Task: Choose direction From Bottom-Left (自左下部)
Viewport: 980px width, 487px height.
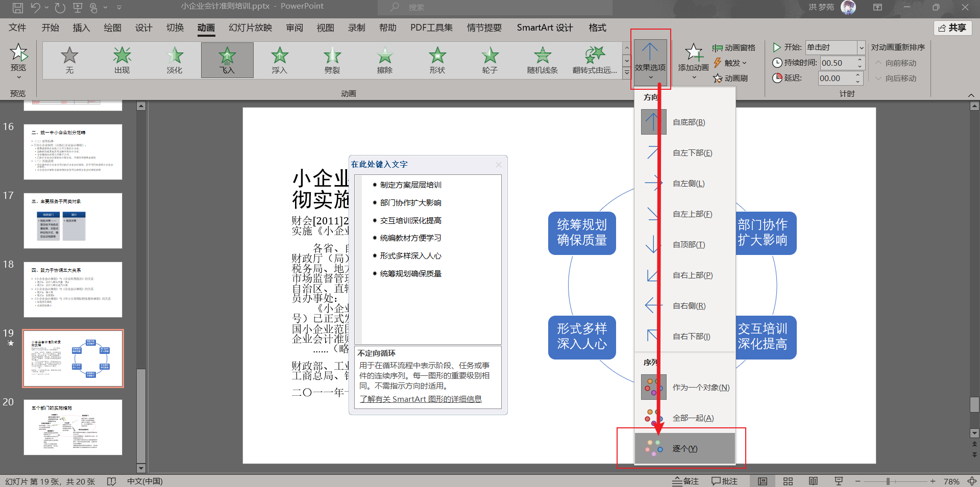Action: pos(685,153)
